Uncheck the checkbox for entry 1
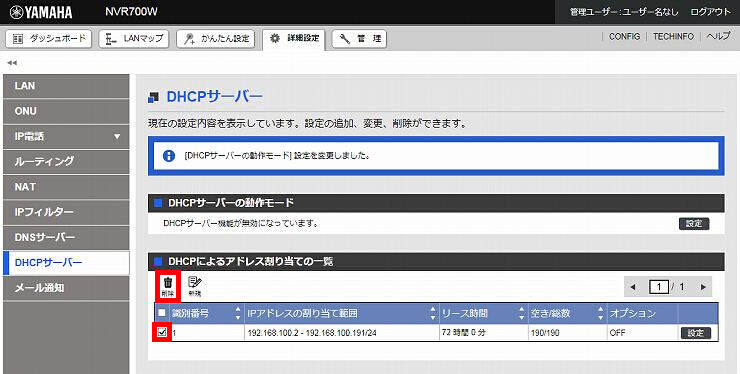 pyautogui.click(x=162, y=332)
